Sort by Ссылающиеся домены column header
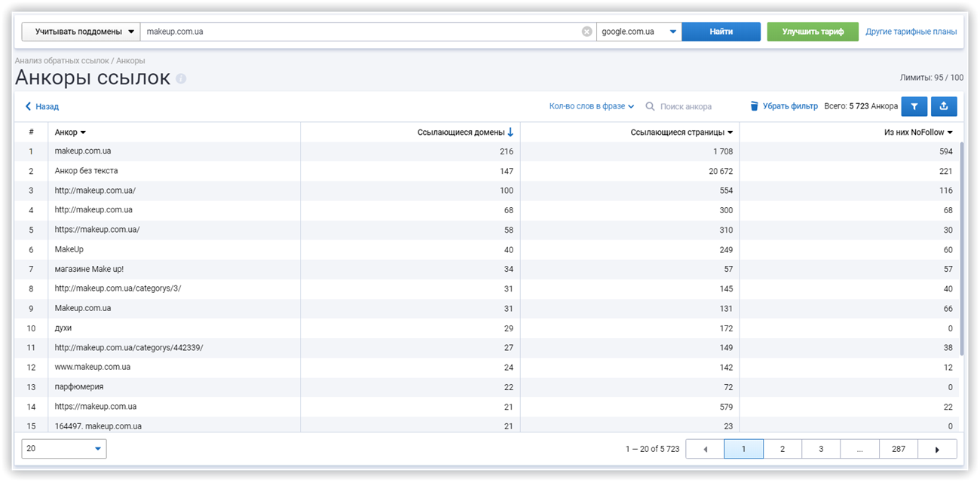This screenshot has height=482, width=980. 464,133
